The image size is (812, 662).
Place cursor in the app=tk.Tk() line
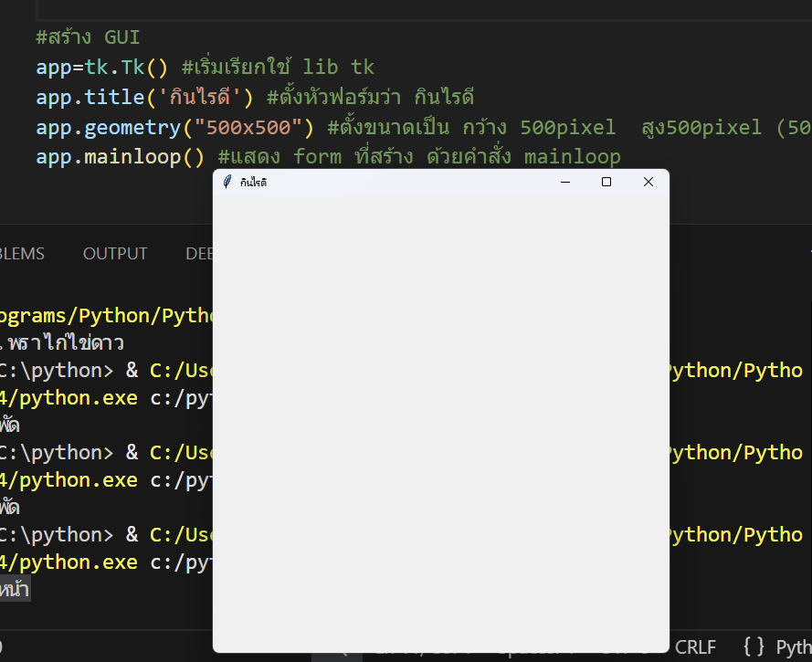[102, 68]
